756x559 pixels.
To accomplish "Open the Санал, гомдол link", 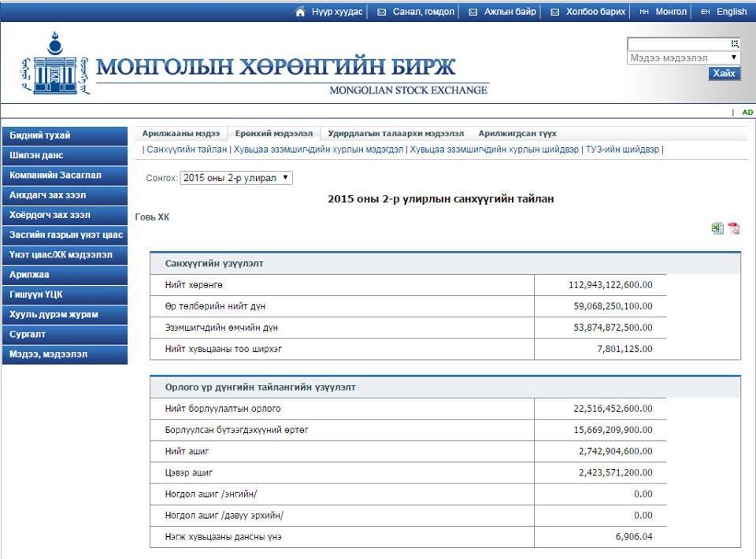I will point(424,12).
